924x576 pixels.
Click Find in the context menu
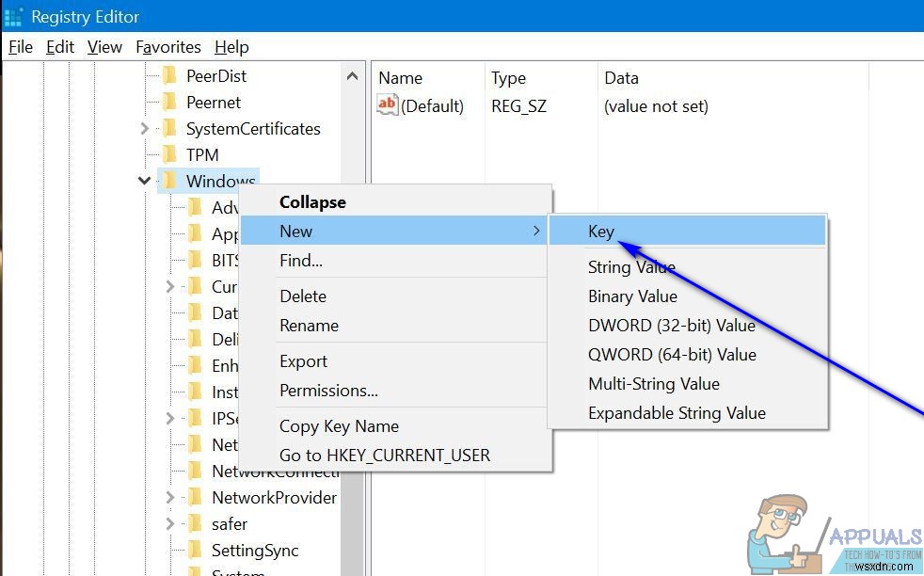click(x=303, y=261)
